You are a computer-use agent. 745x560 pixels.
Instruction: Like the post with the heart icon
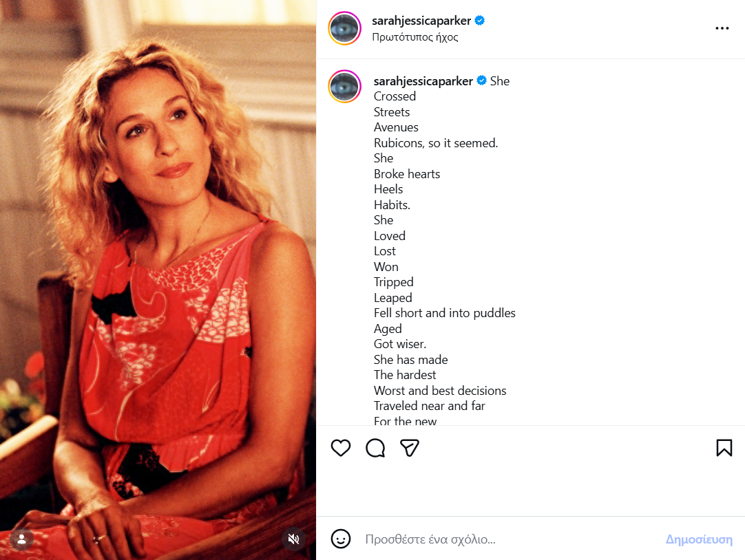pos(341,448)
